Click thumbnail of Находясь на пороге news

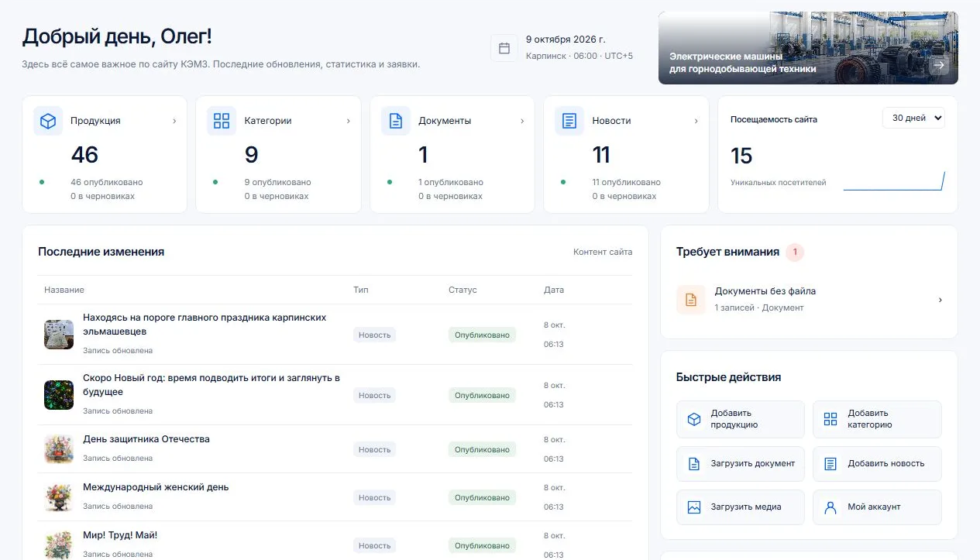59,335
